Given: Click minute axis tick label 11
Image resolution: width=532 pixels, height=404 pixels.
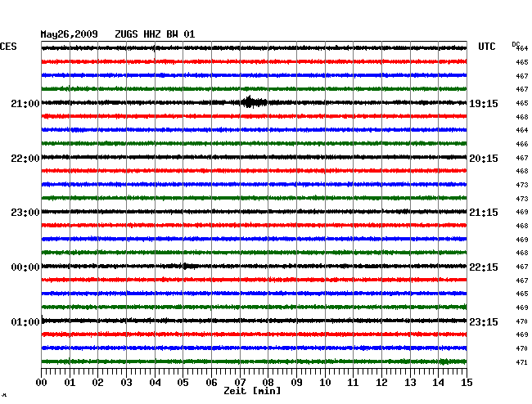Looking at the screenshot, I should point(353,382).
